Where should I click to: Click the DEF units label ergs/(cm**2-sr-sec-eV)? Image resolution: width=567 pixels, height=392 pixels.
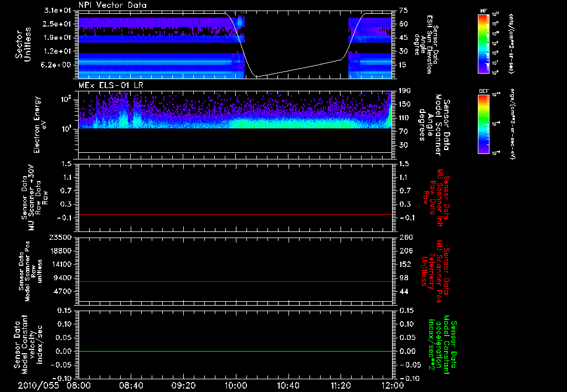pyautogui.click(x=513, y=123)
